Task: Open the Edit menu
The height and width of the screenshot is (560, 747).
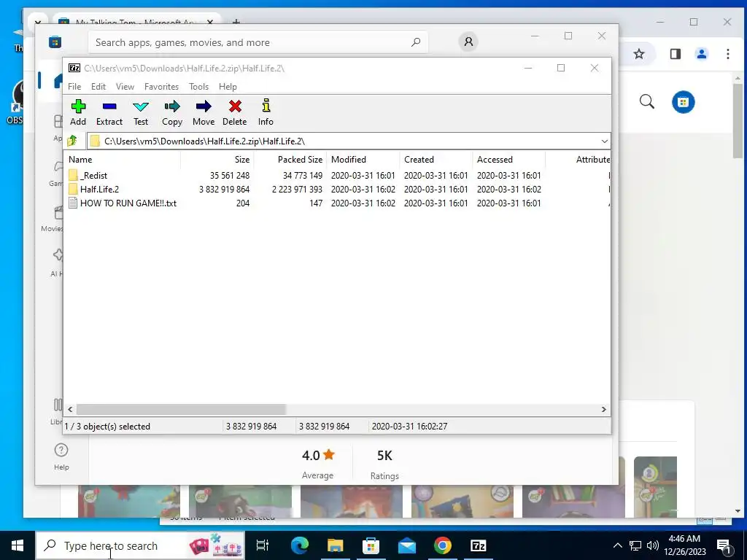Action: point(98,87)
